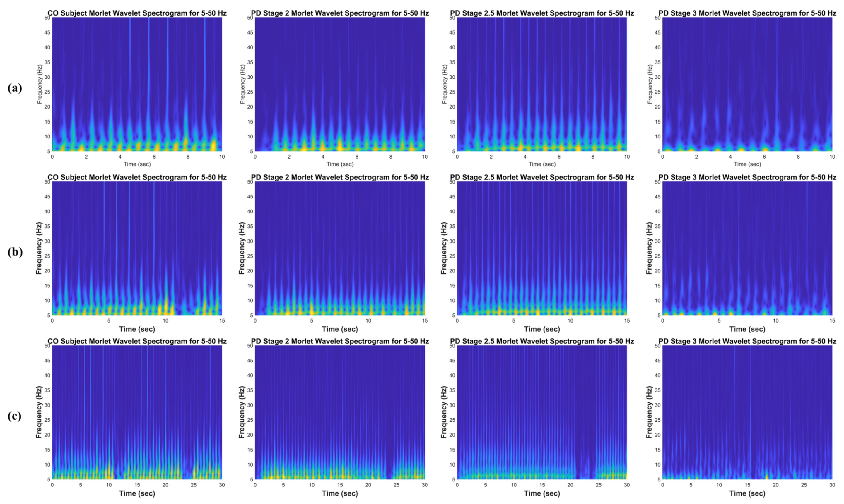Open PD Stage 2.5 spectrogram plot in row (b)

541,248
